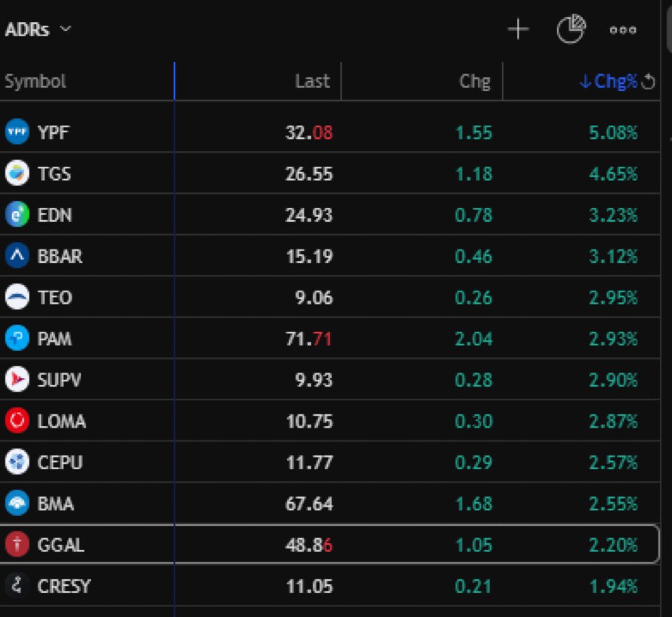Click CEPU last price 11.77

point(309,462)
